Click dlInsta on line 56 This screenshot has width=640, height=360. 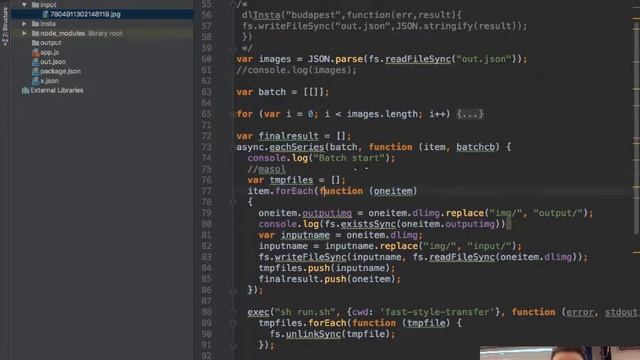pyautogui.click(x=261, y=15)
